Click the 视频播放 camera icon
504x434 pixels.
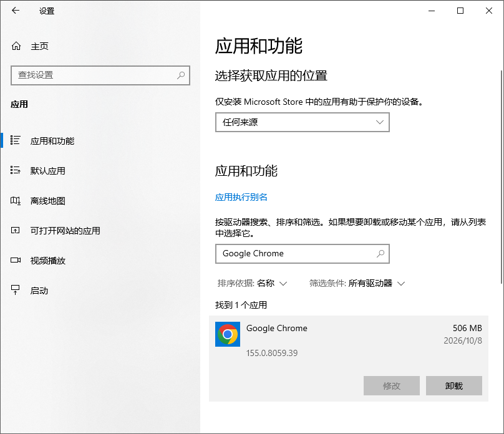[x=16, y=260]
